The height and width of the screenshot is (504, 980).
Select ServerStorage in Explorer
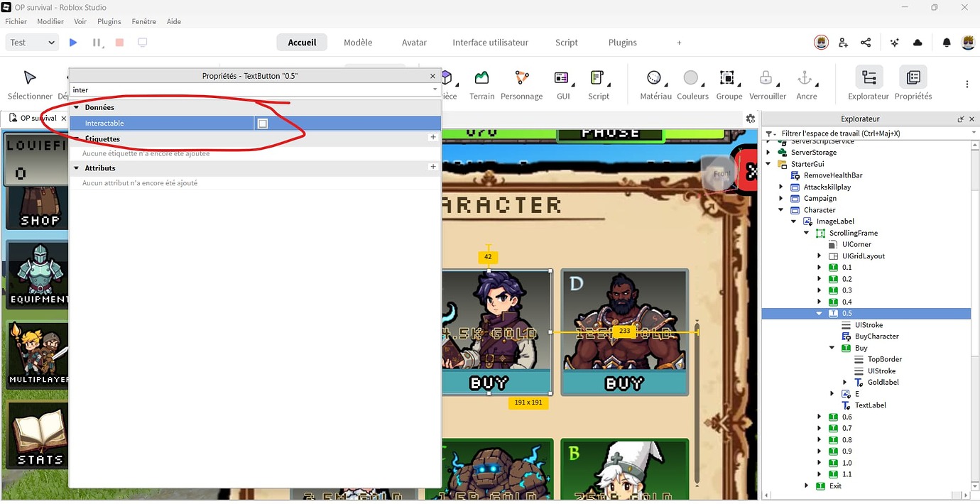[812, 153]
